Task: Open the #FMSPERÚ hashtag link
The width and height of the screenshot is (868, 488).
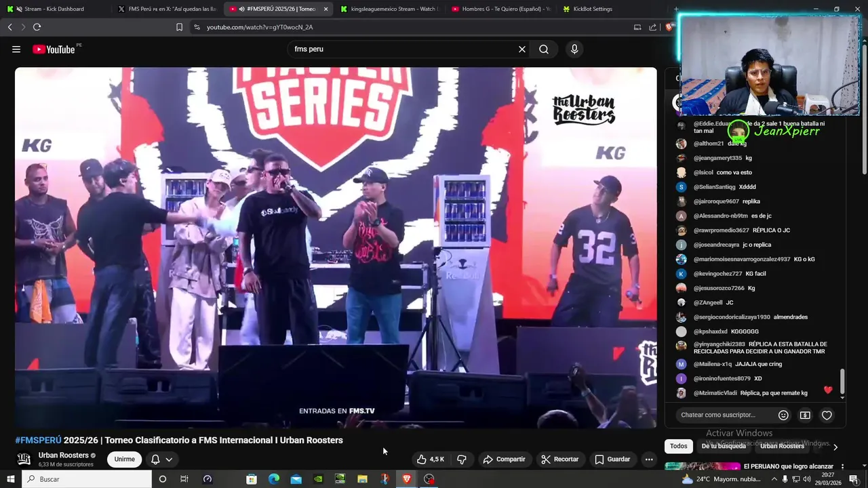Action: pyautogui.click(x=38, y=441)
